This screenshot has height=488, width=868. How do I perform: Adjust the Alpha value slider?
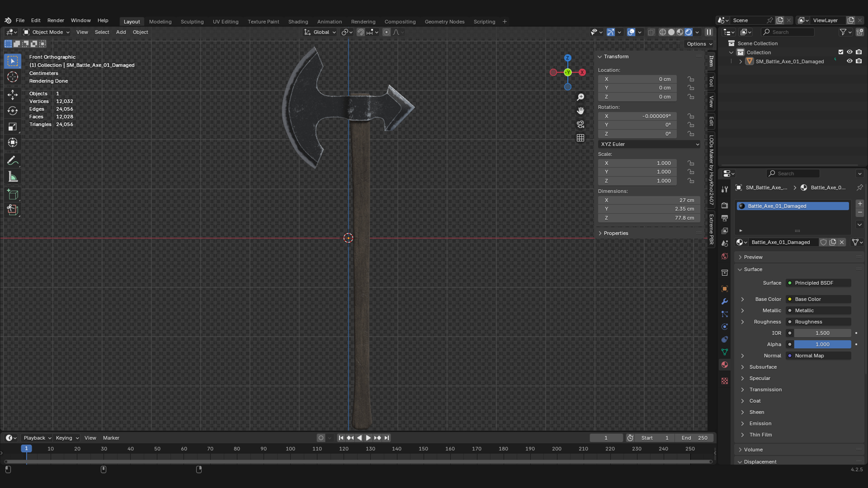(x=822, y=344)
